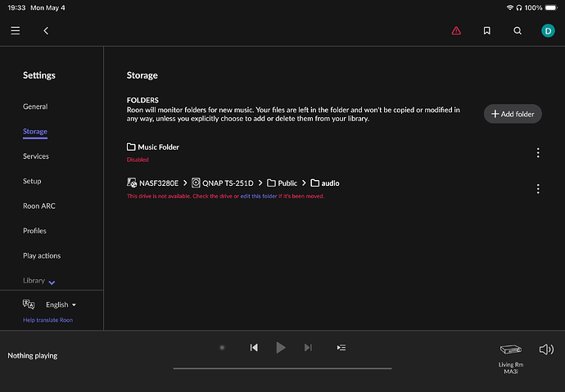Click the translation language icon
Image resolution: width=565 pixels, height=392 pixels.
[x=29, y=304]
